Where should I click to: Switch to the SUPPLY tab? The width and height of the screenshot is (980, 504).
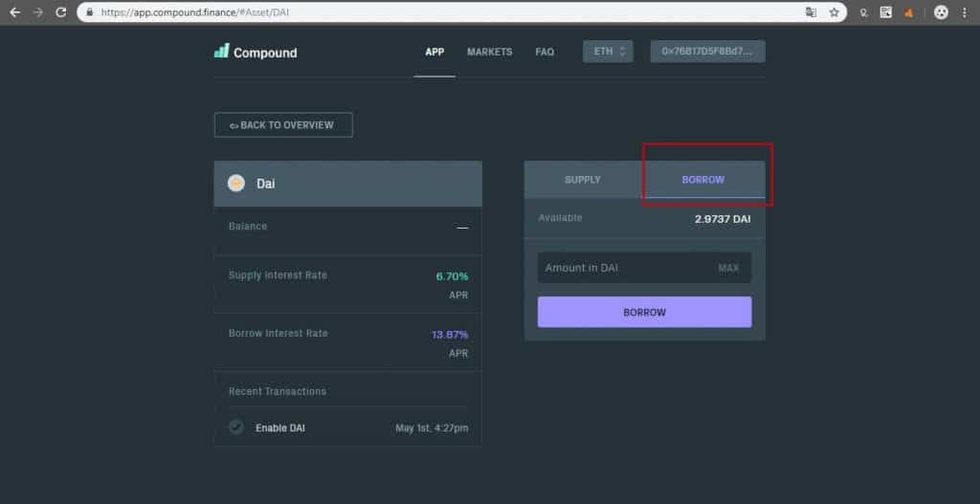tap(583, 180)
